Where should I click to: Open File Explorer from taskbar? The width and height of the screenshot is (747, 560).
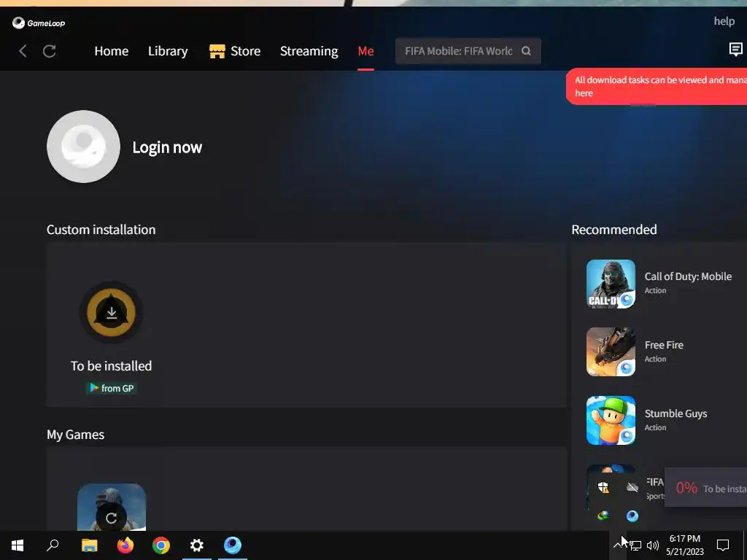[x=89, y=545]
